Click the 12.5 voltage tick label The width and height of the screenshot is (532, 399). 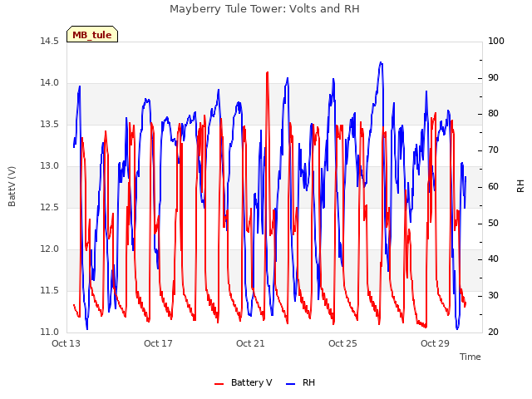point(50,207)
